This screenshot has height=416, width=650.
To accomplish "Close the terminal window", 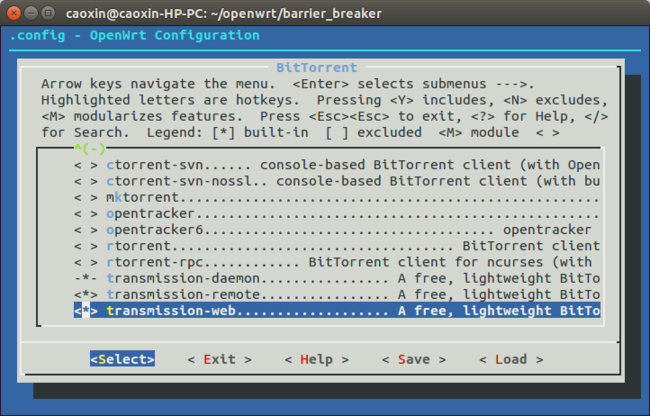I will [x=14, y=13].
